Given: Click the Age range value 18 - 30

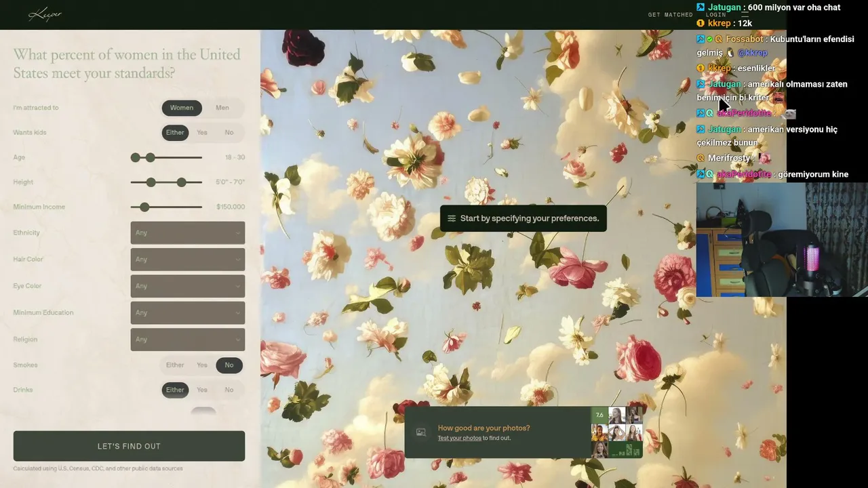Looking at the screenshot, I should pyautogui.click(x=235, y=157).
